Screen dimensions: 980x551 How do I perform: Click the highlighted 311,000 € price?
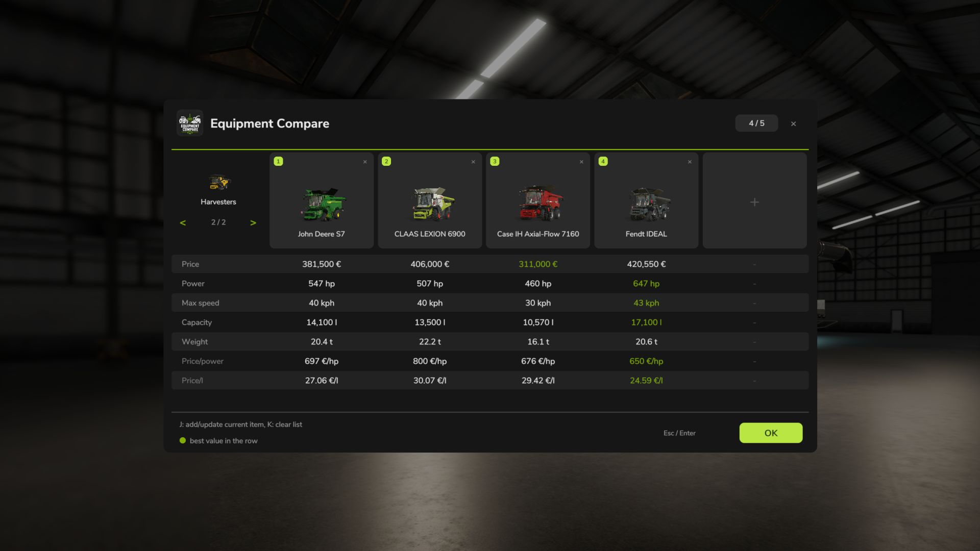538,264
